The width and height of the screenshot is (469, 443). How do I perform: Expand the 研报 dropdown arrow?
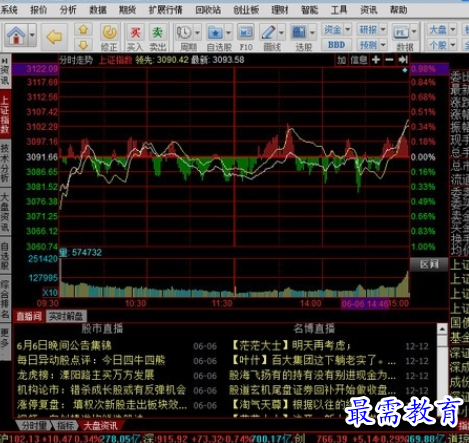tap(383, 30)
